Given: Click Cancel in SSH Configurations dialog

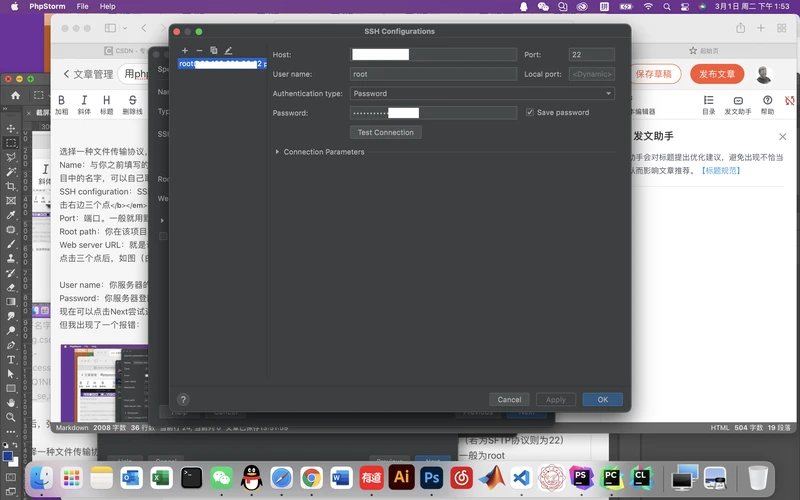Looking at the screenshot, I should (509, 399).
